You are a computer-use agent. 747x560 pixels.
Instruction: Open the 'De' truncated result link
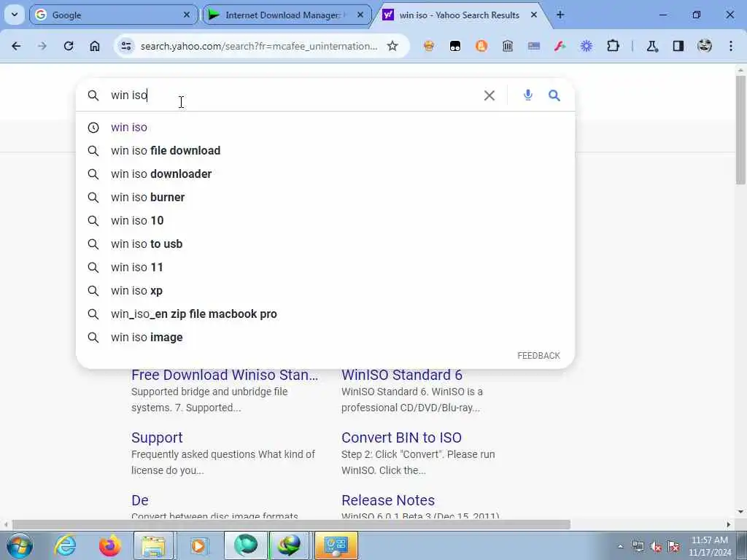(139, 500)
